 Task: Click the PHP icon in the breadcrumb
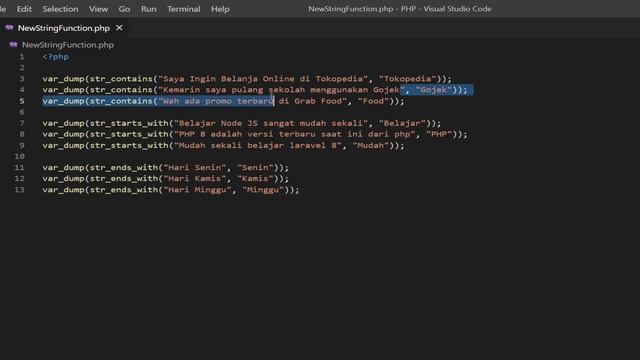(x=13, y=44)
